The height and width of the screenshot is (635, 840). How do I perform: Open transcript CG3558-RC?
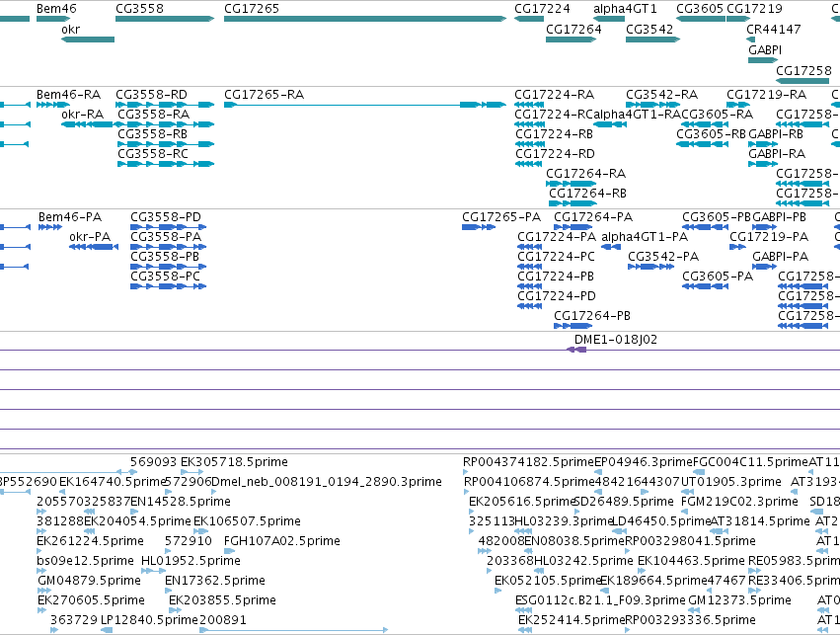(153, 154)
